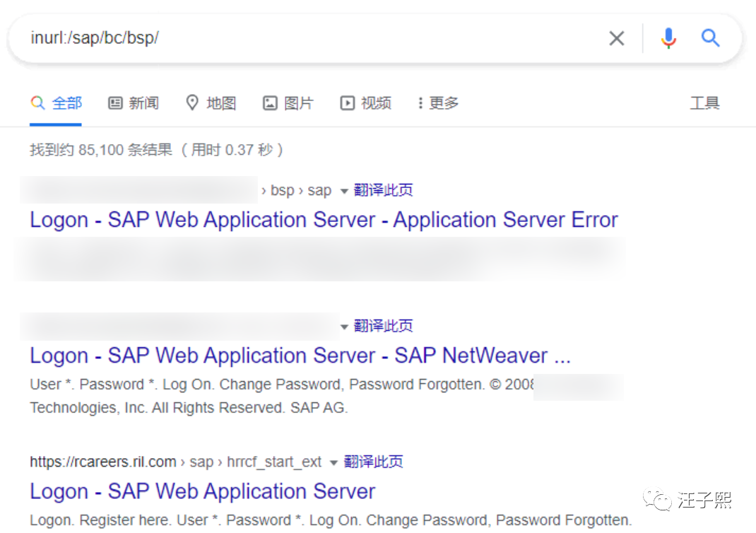Open the 更多 menu
Image resolution: width=756 pixels, height=533 pixels.
[x=438, y=102]
